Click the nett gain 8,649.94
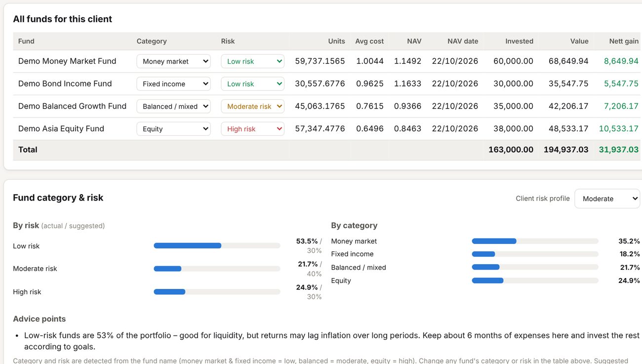 click(x=621, y=61)
